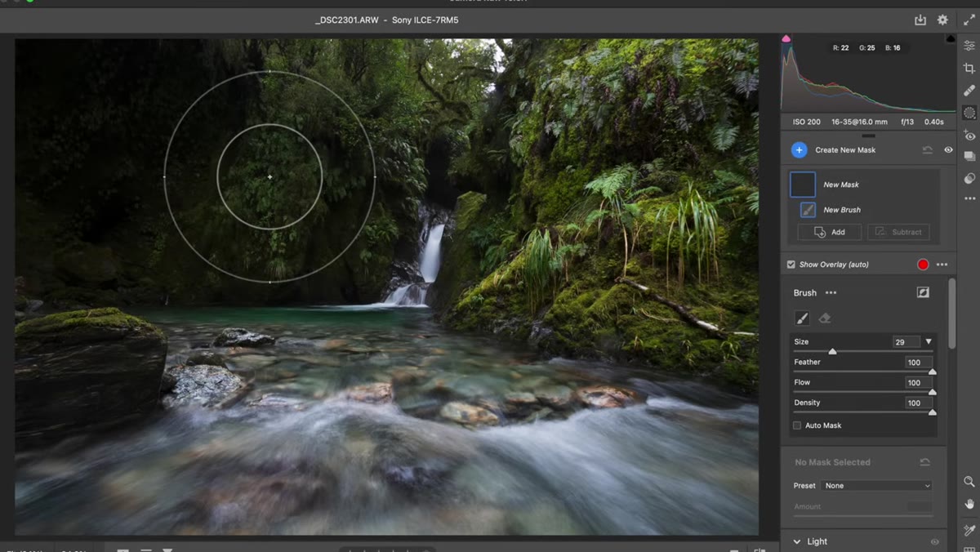Screen dimensions: 980x552
Task: Click the Feather slider handle
Action: tap(932, 372)
